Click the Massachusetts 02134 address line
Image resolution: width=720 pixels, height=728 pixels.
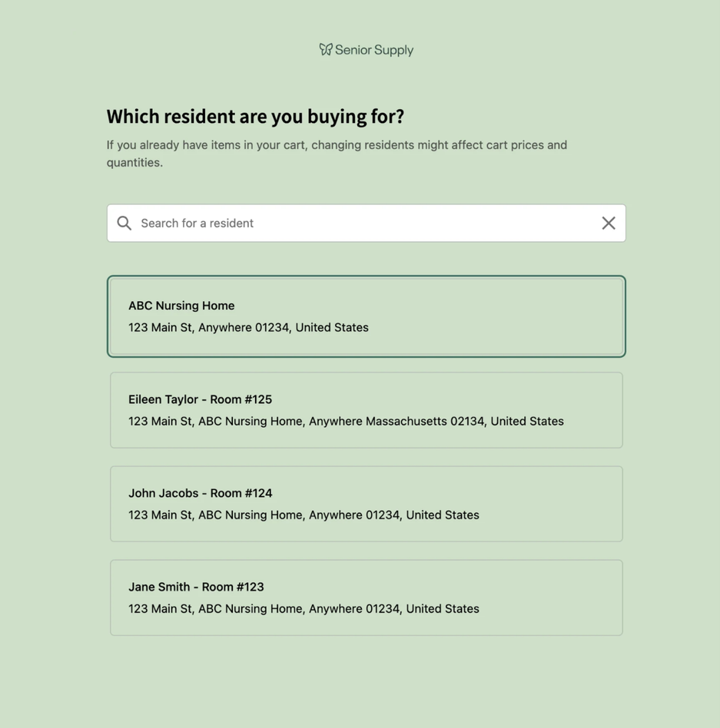click(x=346, y=421)
